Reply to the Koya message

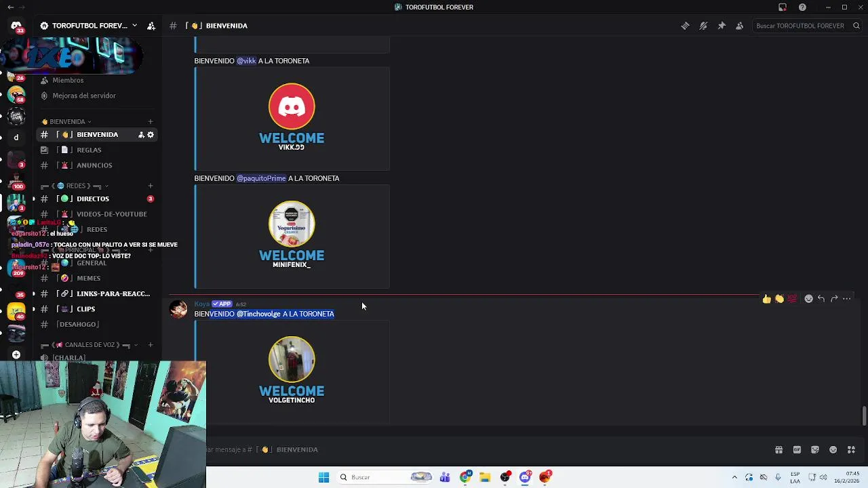821,299
